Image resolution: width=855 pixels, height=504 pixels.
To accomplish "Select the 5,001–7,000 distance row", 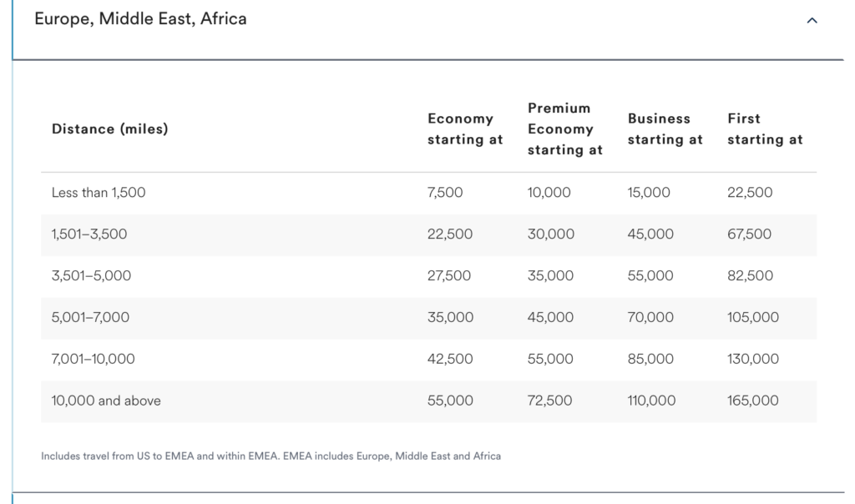I will [428, 318].
